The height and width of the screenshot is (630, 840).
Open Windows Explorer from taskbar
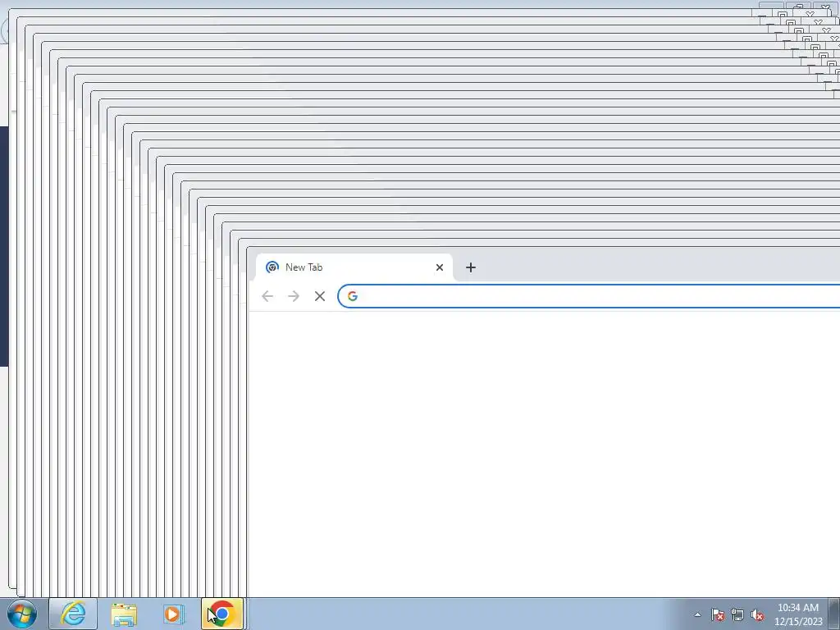[x=124, y=614]
